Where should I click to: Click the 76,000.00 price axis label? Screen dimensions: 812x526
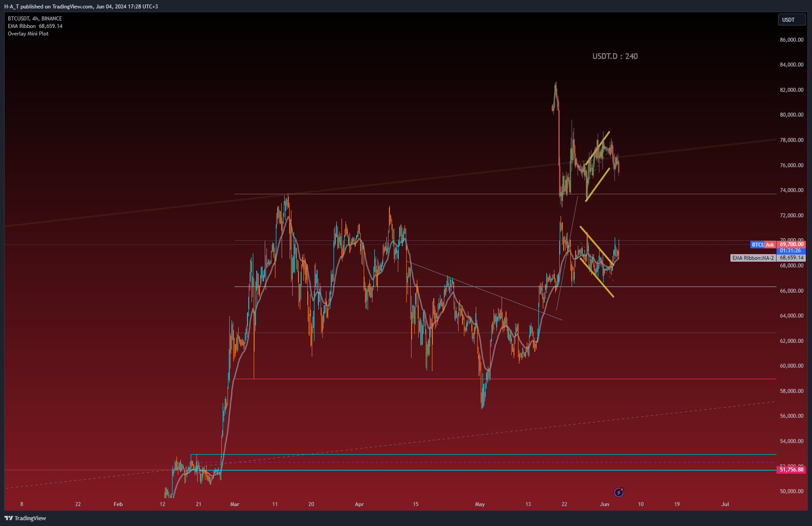tap(792, 165)
